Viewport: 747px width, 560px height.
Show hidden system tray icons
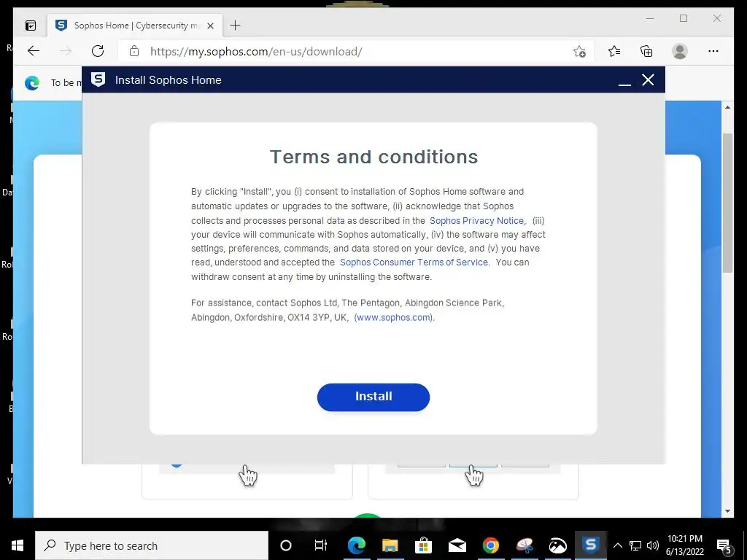[x=617, y=545]
